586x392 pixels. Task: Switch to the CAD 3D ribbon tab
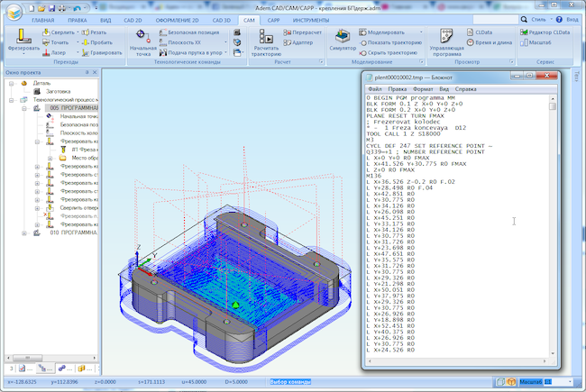pos(222,19)
